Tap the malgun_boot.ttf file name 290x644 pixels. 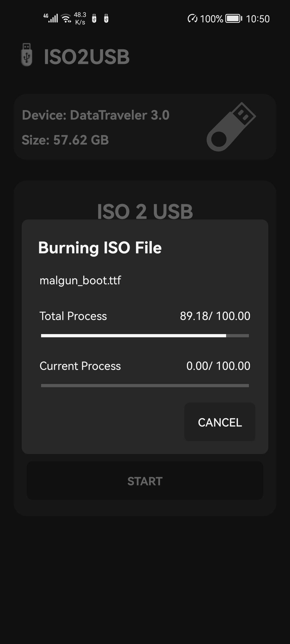80,280
